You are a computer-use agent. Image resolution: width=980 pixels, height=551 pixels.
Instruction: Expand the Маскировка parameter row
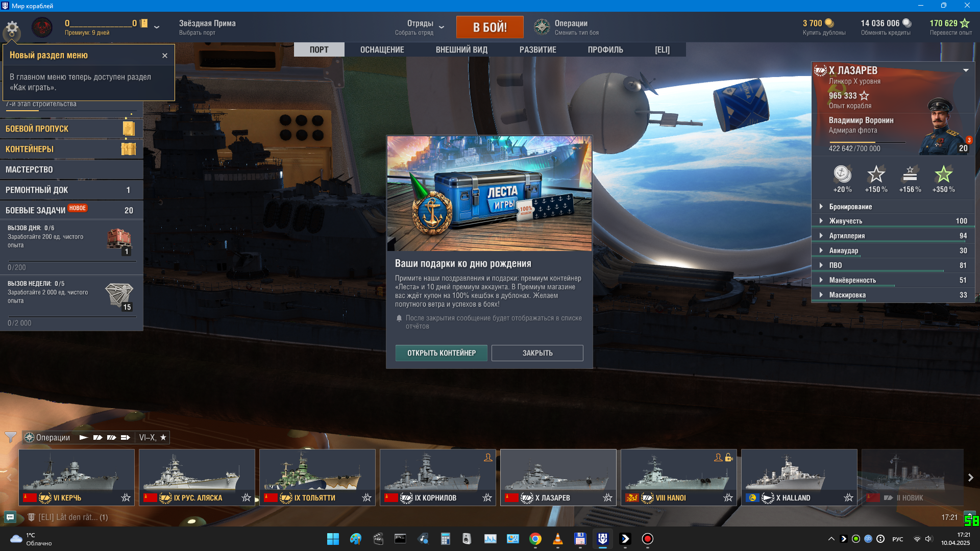point(893,295)
